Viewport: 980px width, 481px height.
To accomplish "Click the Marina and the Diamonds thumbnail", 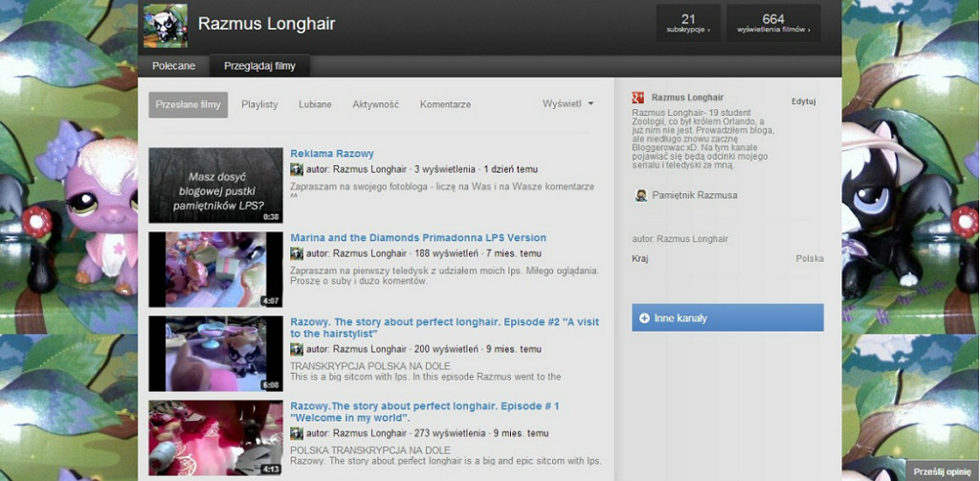I will pyautogui.click(x=215, y=270).
